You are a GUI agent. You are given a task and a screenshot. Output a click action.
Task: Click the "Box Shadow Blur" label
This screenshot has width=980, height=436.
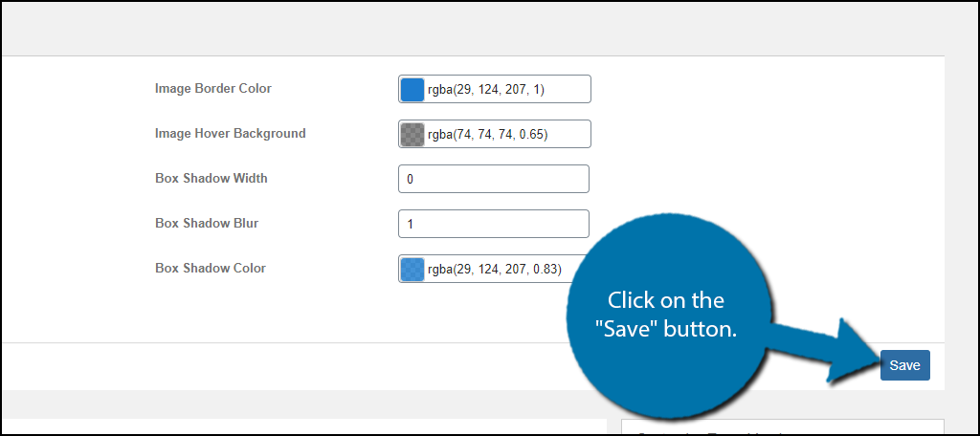click(207, 223)
